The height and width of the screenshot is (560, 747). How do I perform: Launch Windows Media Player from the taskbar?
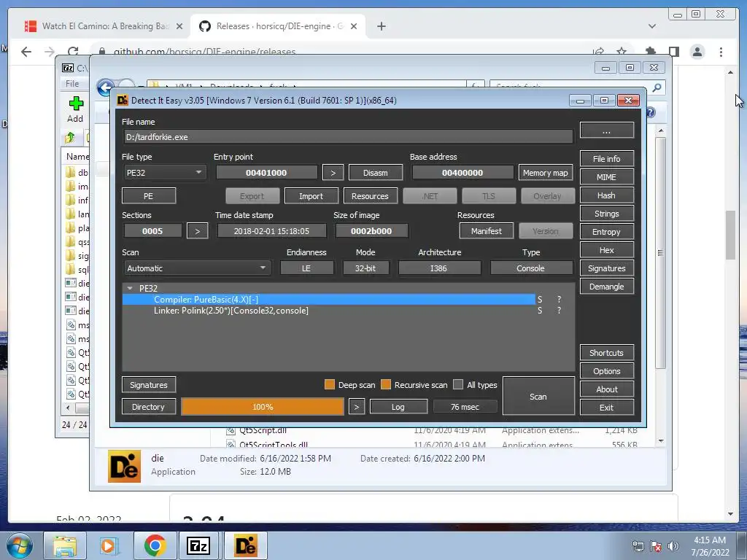pos(108,546)
